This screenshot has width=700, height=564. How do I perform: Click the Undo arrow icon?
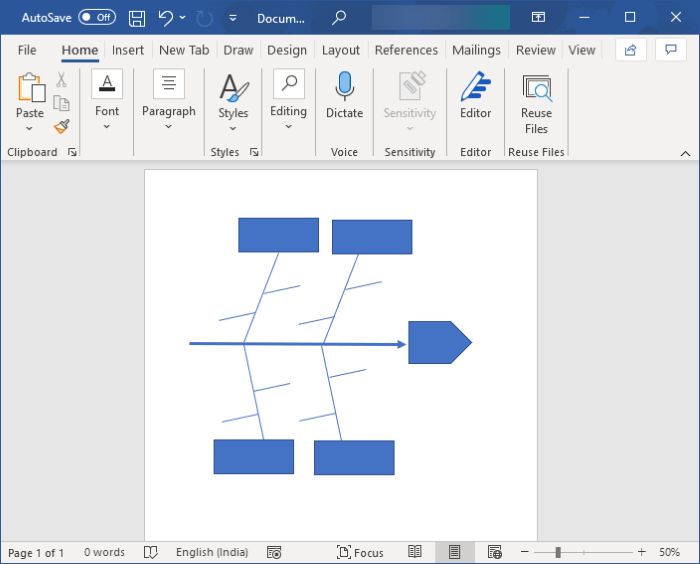[166, 17]
